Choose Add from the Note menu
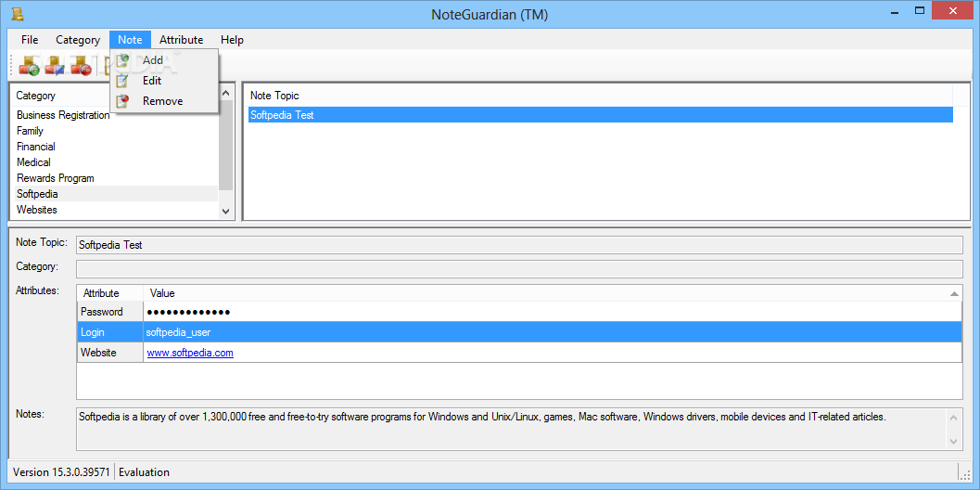Viewport: 980px width, 490px height. (x=164, y=60)
